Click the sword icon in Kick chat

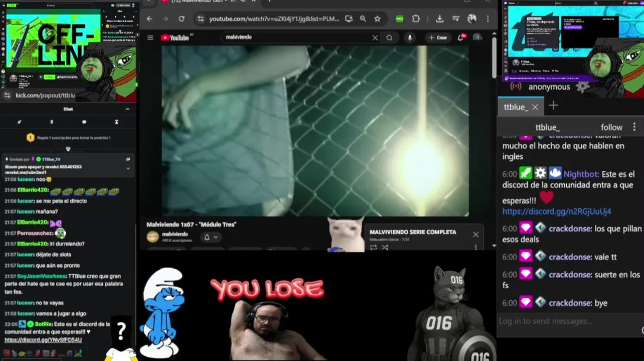tap(20, 122)
